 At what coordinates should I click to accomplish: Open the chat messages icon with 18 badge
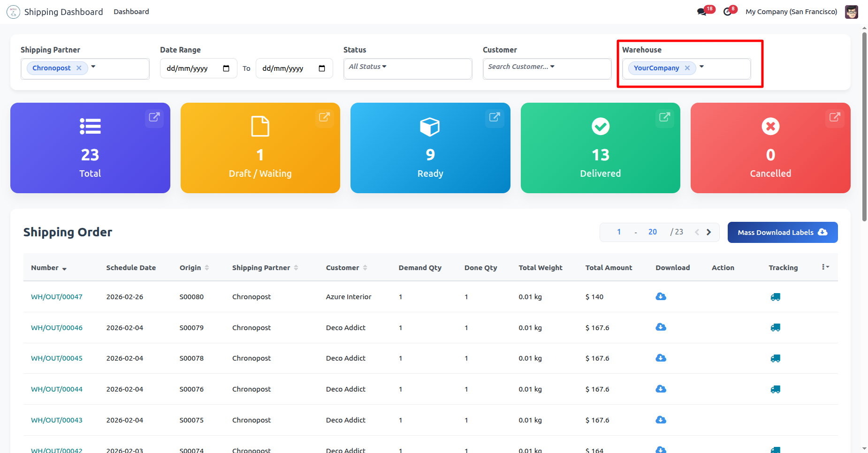tap(702, 12)
